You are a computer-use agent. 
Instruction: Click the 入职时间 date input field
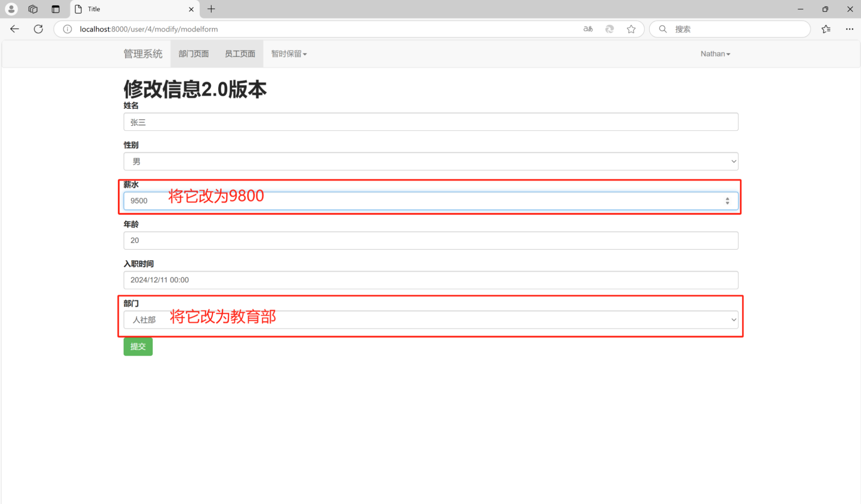pyautogui.click(x=431, y=280)
